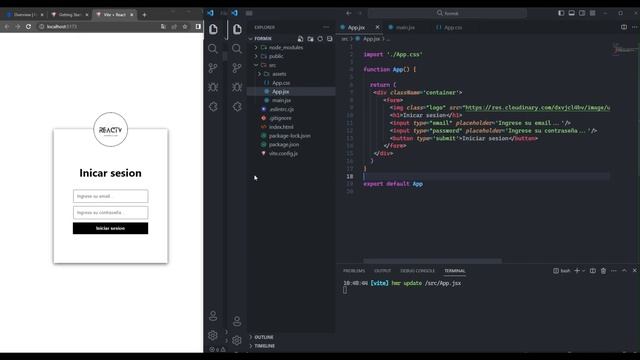This screenshot has height=360, width=640.
Task: Open package-lock.json in the file tree
Action: [291, 136]
